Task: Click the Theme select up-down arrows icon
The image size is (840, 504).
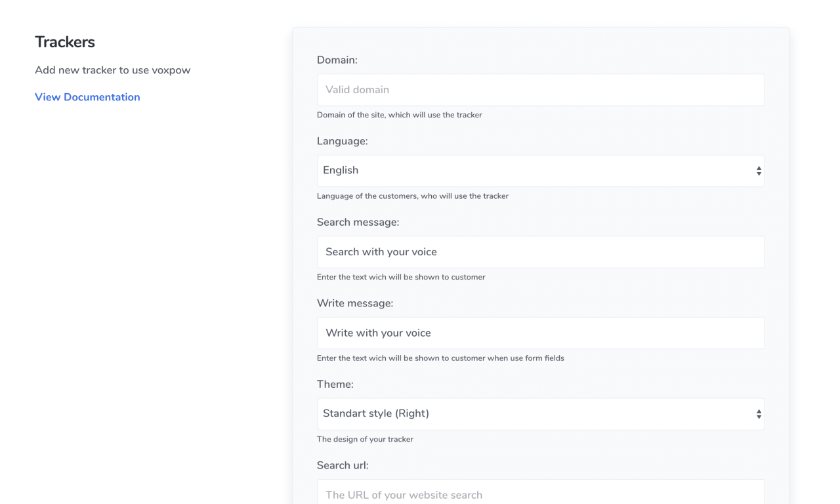Action: click(759, 415)
